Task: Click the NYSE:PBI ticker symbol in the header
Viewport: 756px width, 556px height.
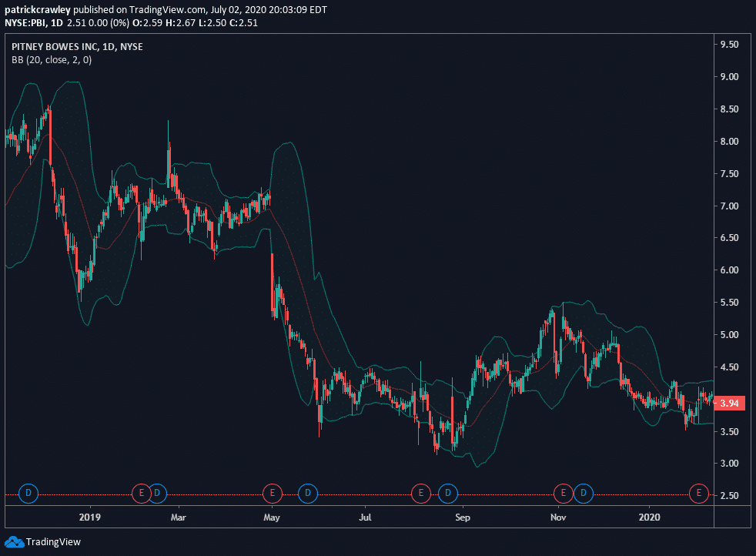Action: 25,22
